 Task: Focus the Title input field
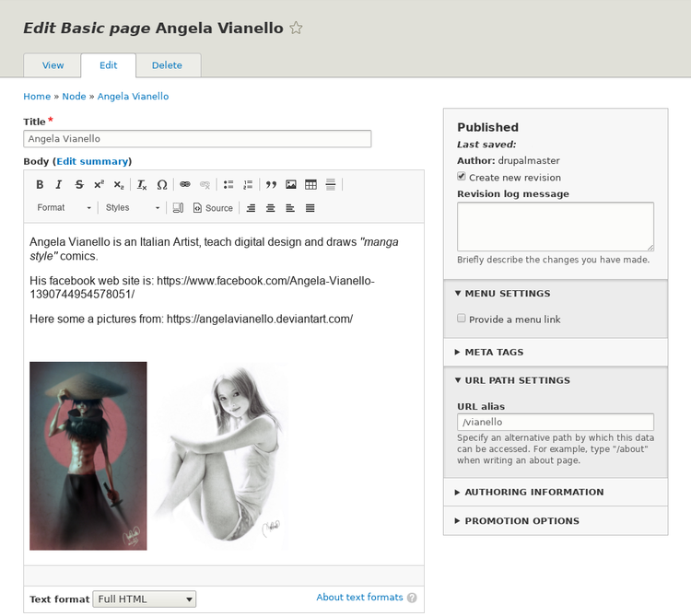pos(197,139)
